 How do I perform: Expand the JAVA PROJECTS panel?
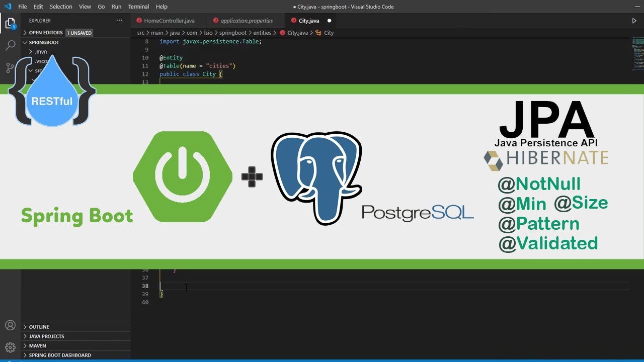pos(75,336)
